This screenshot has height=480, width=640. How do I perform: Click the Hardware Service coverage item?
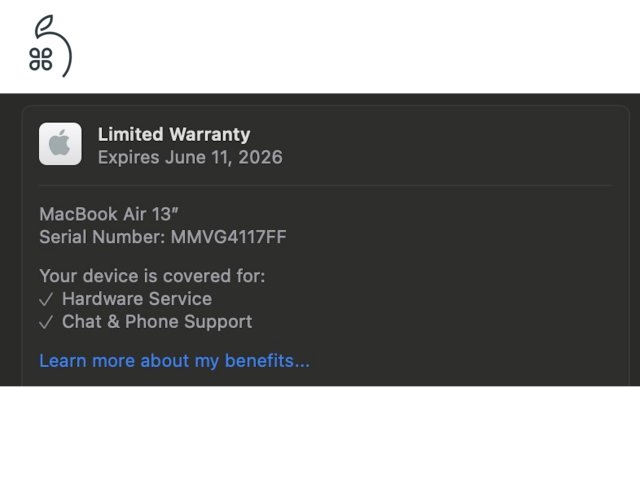137,299
